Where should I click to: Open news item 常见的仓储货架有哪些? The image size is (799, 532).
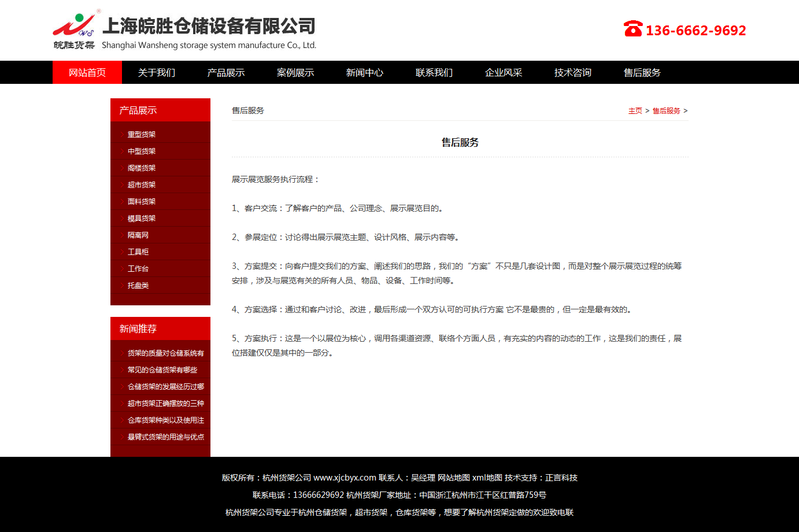[162, 370]
